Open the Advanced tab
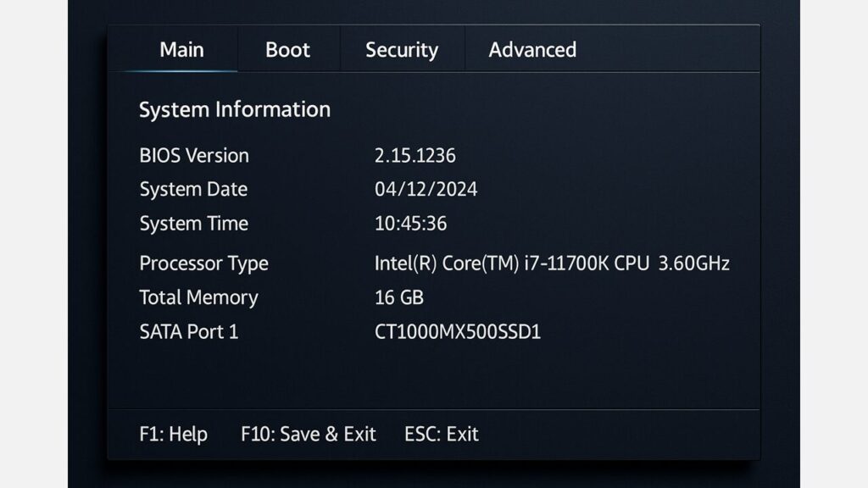Viewport: 868px width, 488px height. coord(532,49)
